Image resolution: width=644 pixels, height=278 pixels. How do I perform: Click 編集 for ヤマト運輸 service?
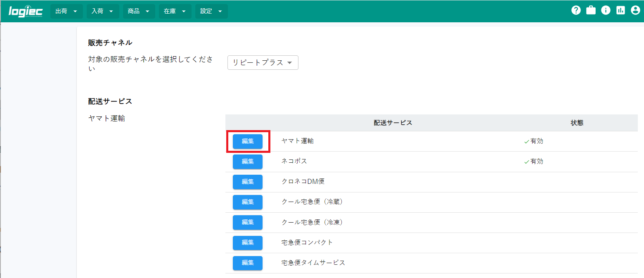click(x=248, y=141)
